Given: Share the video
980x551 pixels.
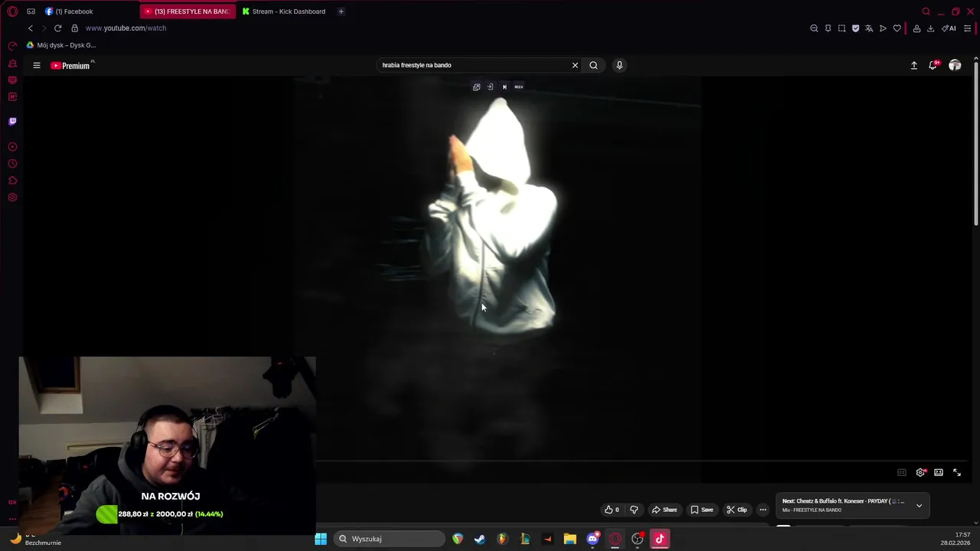Looking at the screenshot, I should point(665,510).
